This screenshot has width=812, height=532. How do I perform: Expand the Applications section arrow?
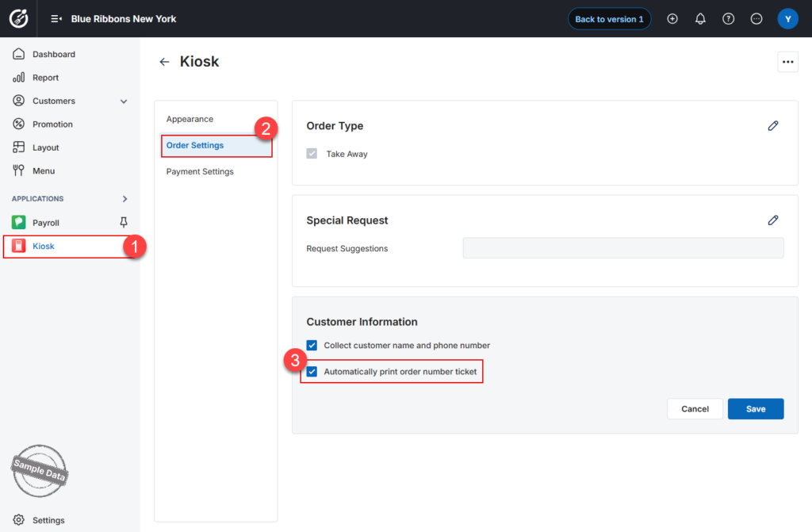[x=124, y=199]
